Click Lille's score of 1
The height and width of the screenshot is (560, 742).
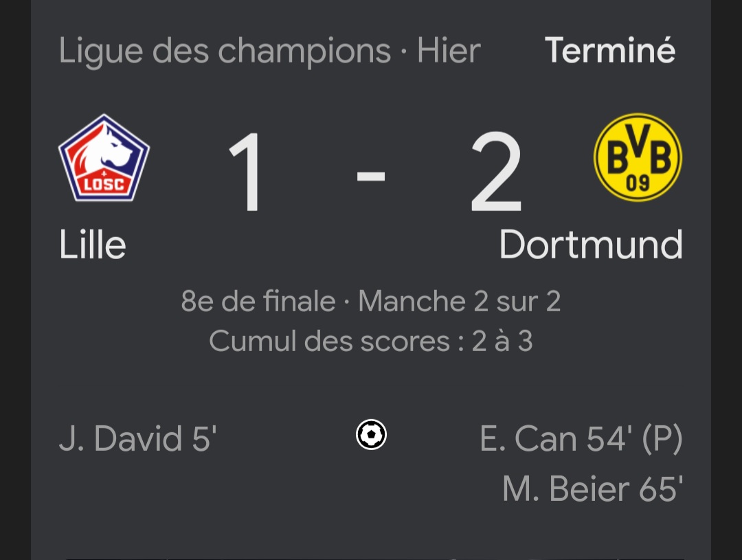point(247,173)
